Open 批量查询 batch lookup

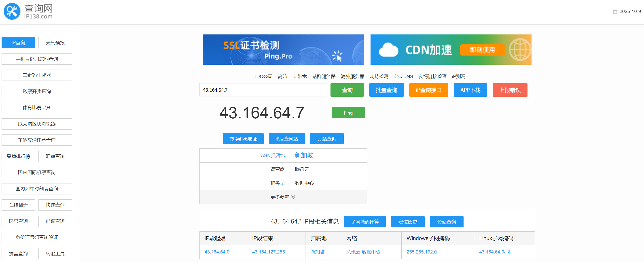click(x=386, y=90)
